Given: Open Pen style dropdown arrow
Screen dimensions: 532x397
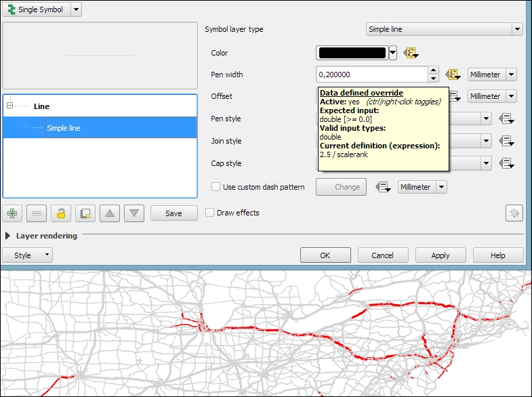Looking at the screenshot, I should (x=486, y=119).
